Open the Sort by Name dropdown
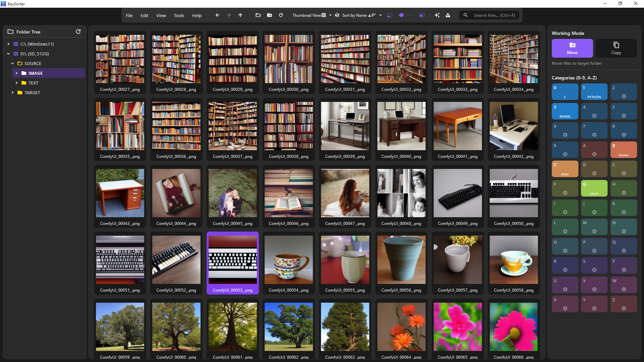This screenshot has height=362, width=644. click(380, 15)
